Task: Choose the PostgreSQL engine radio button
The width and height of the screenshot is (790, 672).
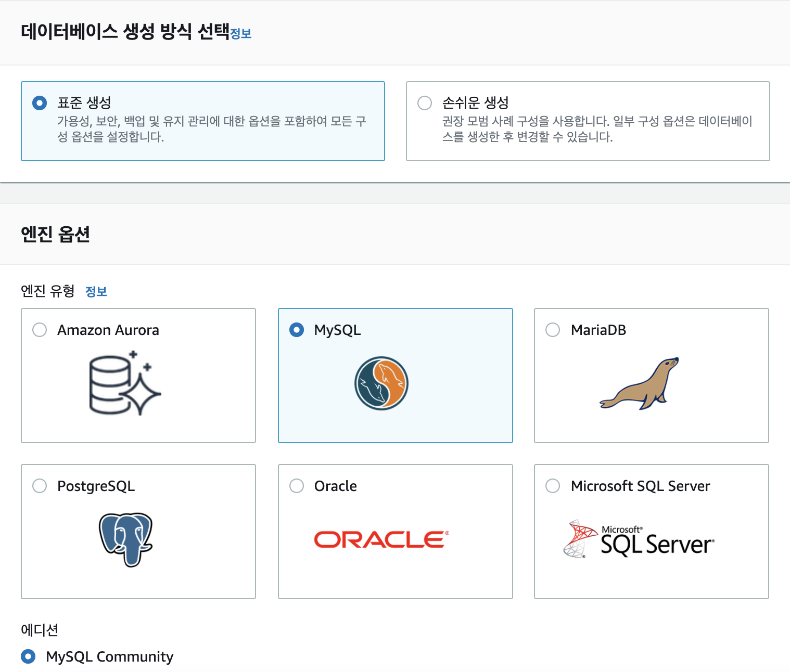Action: coord(40,486)
